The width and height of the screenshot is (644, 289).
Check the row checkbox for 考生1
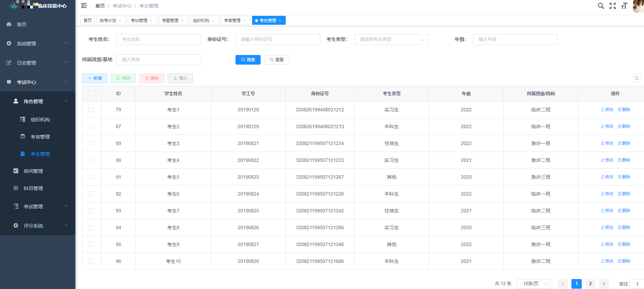coord(91,110)
